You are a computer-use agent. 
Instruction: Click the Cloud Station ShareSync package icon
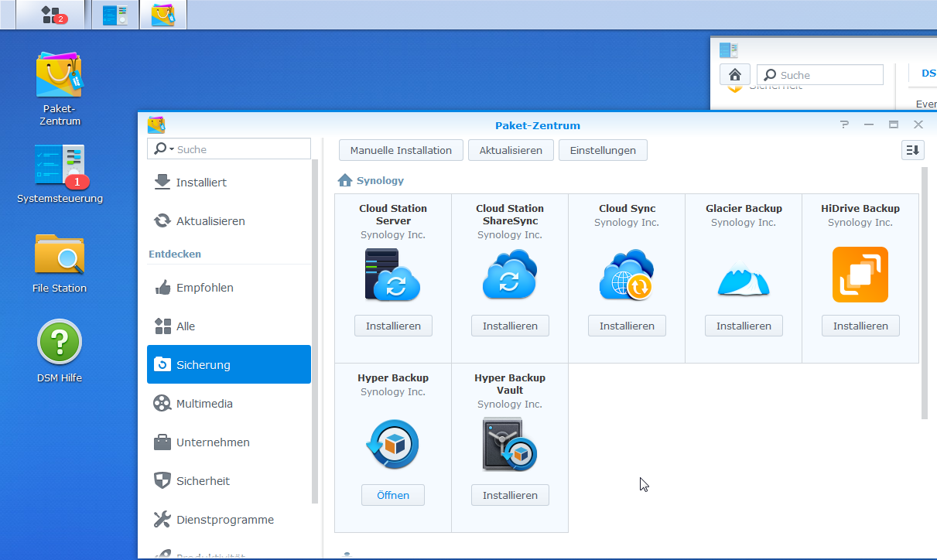(x=510, y=275)
